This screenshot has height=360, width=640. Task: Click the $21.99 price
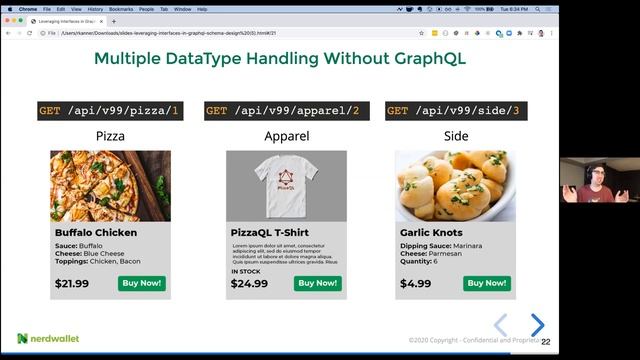pos(72,284)
